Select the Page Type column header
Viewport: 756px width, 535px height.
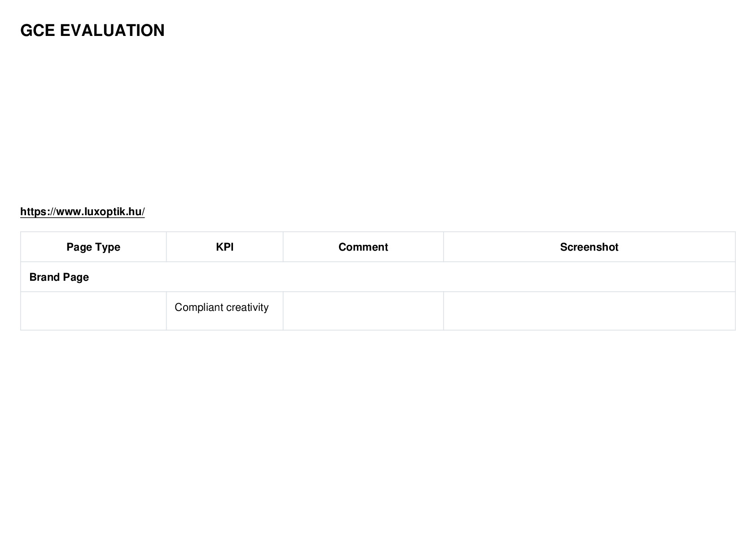coord(93,247)
